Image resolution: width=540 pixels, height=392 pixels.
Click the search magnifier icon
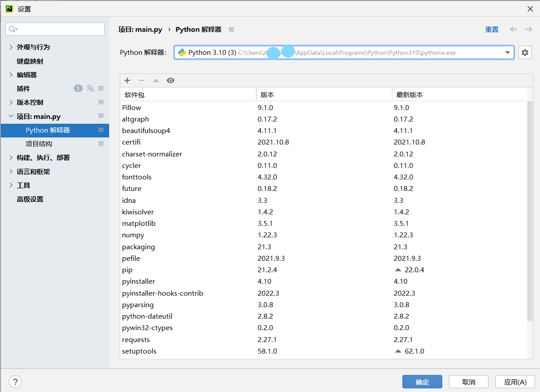tap(12, 29)
